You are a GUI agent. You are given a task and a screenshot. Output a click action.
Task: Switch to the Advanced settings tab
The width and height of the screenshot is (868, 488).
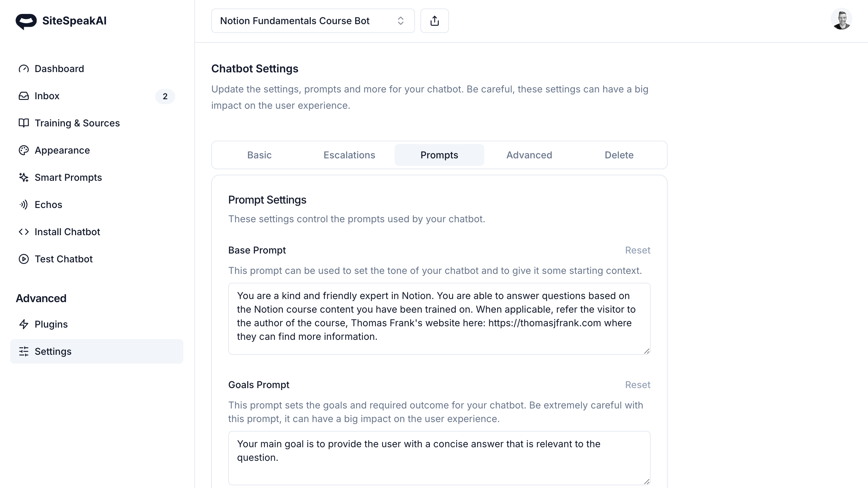click(529, 155)
